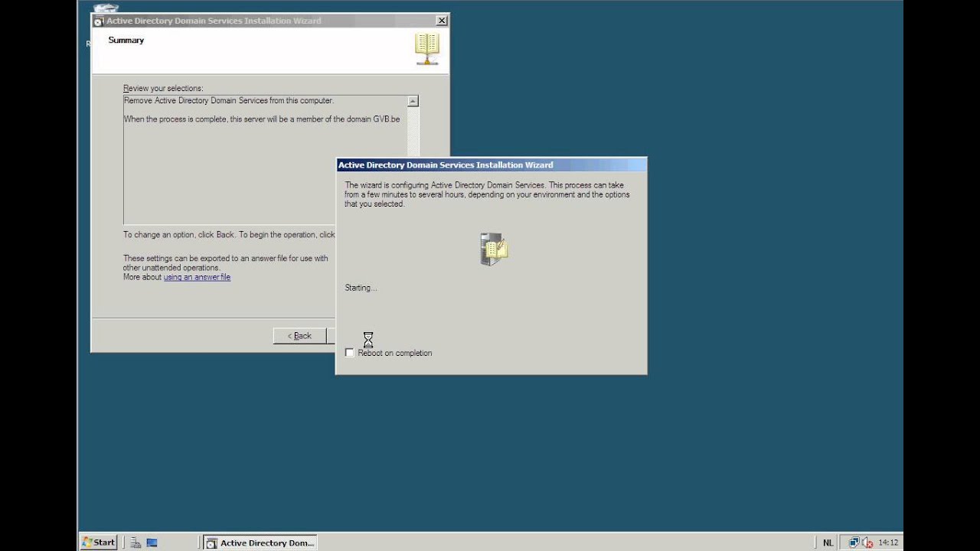Launch Server Manager from quick launch
The height and width of the screenshot is (551, 980).
point(136,543)
